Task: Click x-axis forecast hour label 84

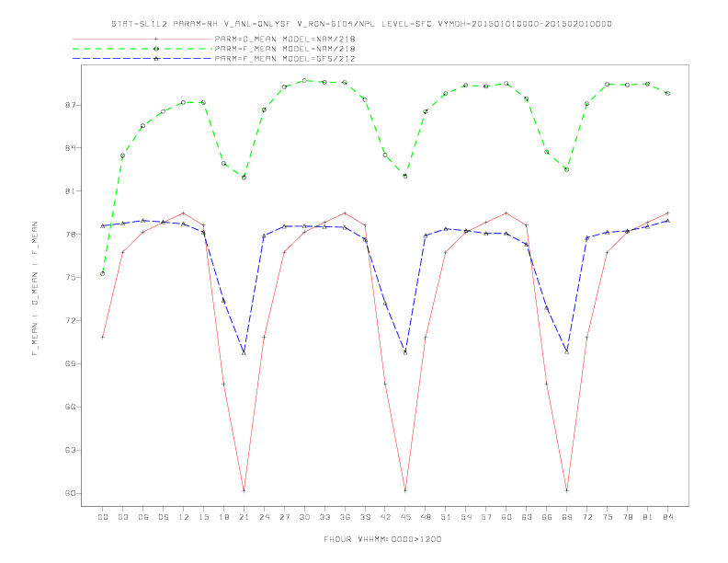Action: point(667,517)
